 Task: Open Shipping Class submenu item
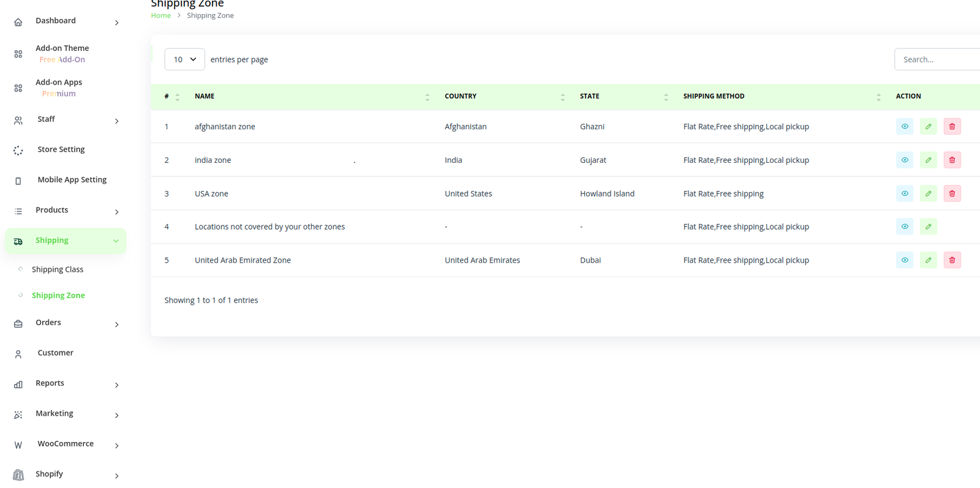click(58, 269)
